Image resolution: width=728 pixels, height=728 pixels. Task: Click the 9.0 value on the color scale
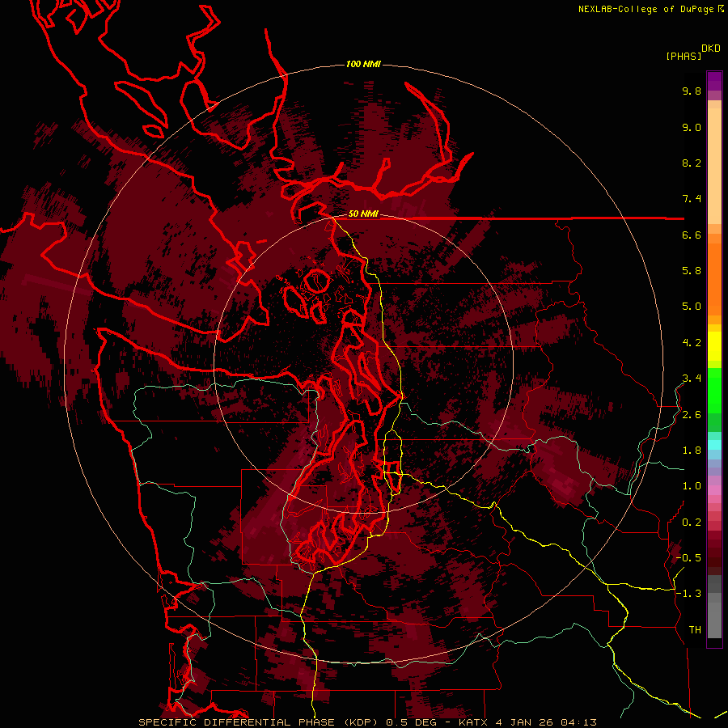(692, 127)
